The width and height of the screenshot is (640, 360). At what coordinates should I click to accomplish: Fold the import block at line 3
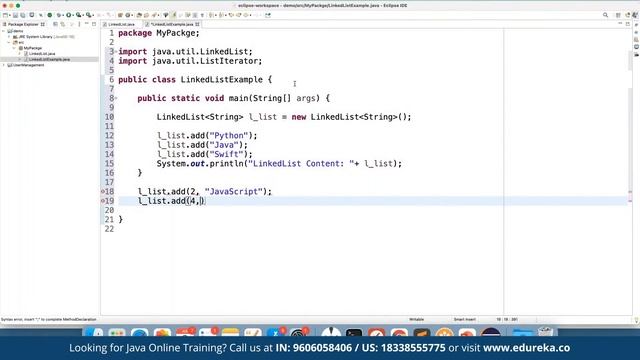pos(116,52)
